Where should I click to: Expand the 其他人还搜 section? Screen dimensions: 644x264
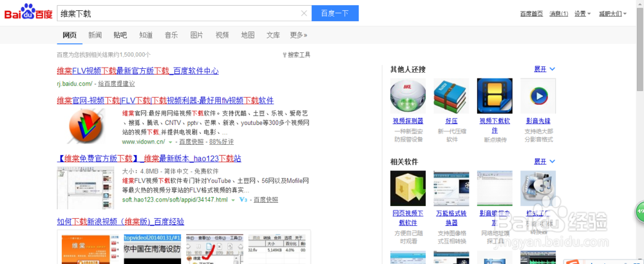point(545,69)
